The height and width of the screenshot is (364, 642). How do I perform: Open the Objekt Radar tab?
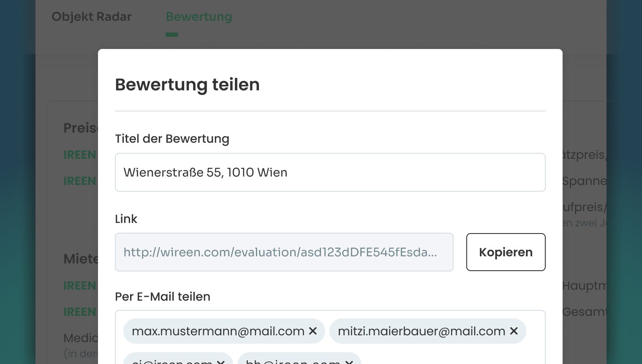[x=91, y=16]
